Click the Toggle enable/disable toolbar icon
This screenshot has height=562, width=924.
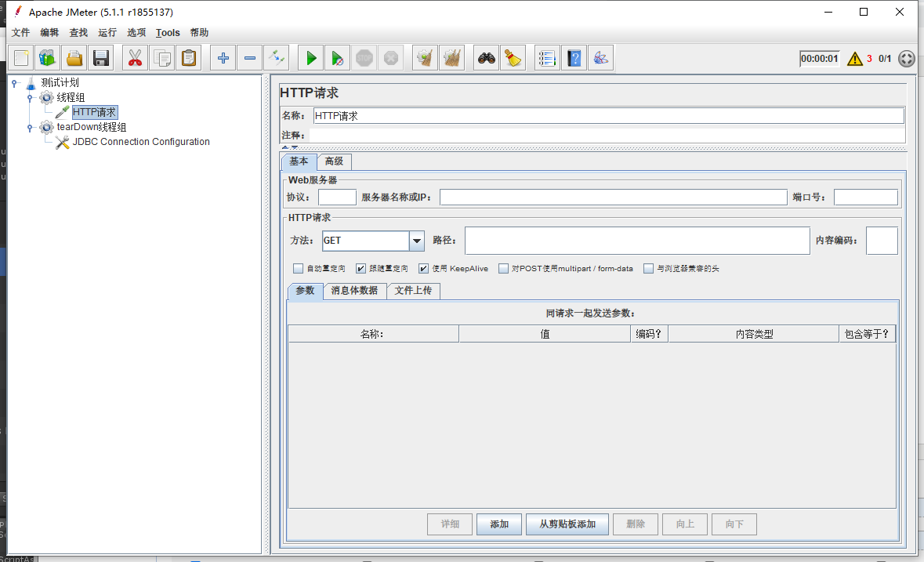click(x=277, y=58)
